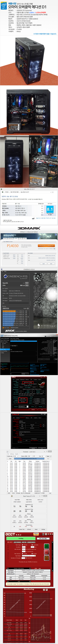
Task: Select System Information in Intel XTU sidebar
Action: [x=5, y=339]
